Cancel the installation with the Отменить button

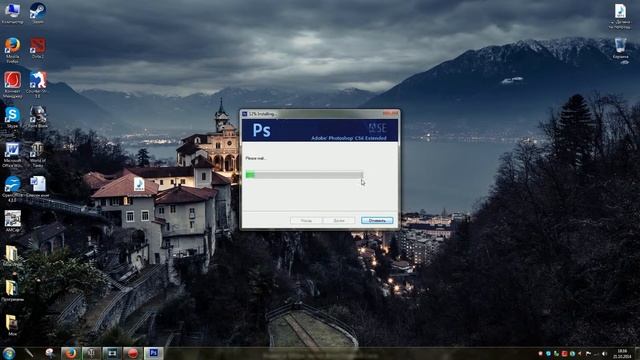pyautogui.click(x=377, y=220)
